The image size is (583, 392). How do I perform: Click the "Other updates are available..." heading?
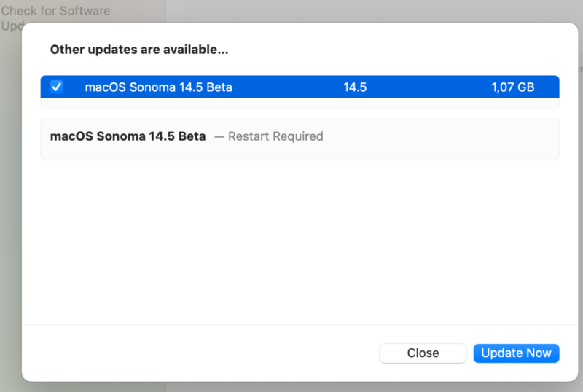(x=139, y=50)
